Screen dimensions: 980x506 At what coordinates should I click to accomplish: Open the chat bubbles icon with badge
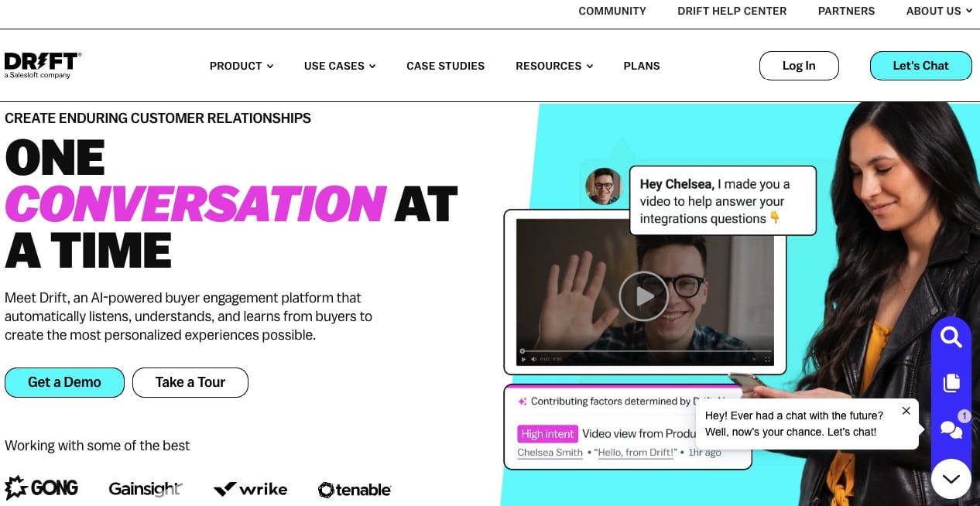(x=951, y=429)
